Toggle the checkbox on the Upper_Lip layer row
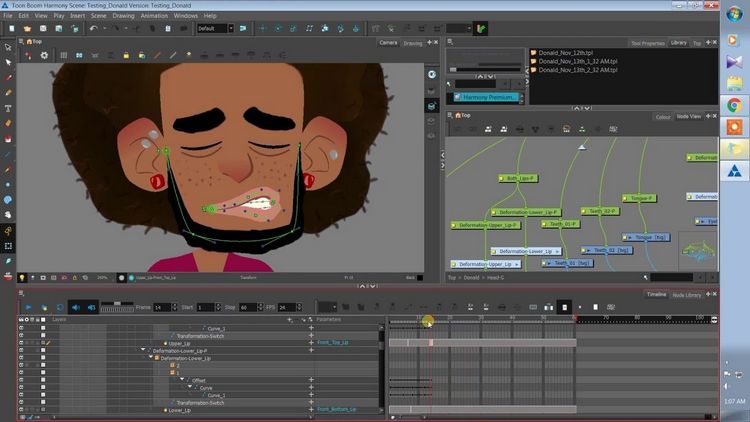This screenshot has width=750, height=422. point(43,343)
